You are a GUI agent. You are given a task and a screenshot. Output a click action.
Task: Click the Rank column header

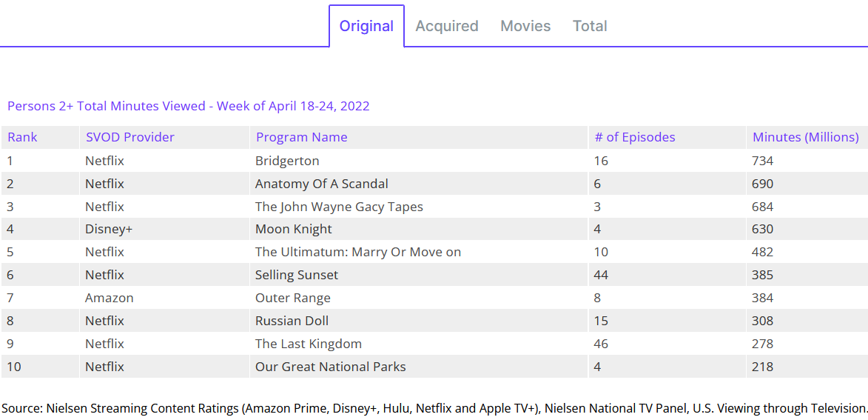coord(22,137)
